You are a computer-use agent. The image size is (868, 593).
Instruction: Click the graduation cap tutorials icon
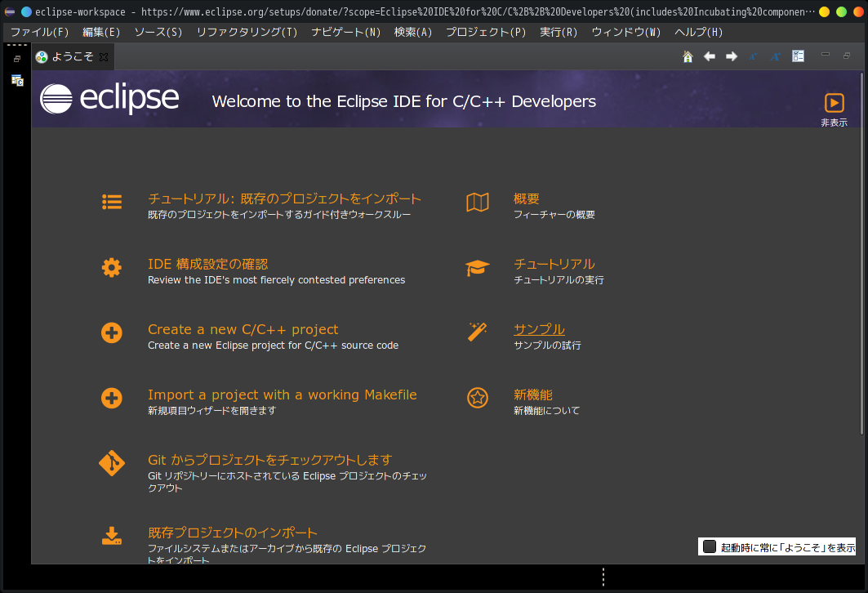pyautogui.click(x=478, y=268)
